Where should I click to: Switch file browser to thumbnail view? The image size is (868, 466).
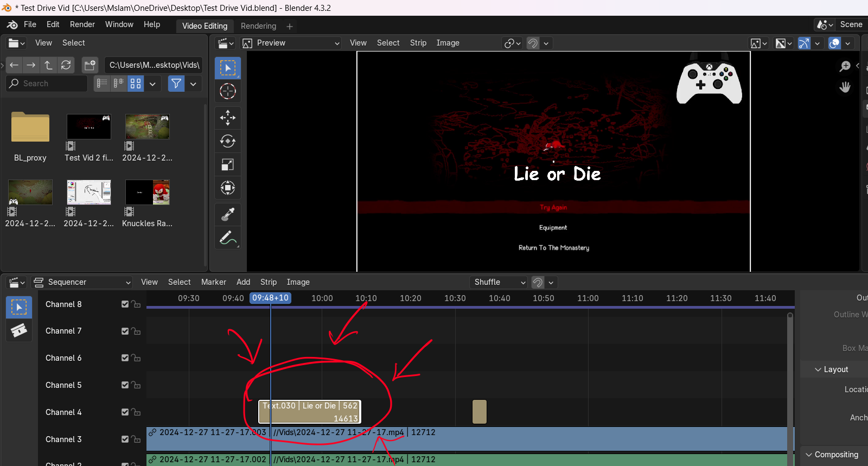pyautogui.click(x=136, y=84)
